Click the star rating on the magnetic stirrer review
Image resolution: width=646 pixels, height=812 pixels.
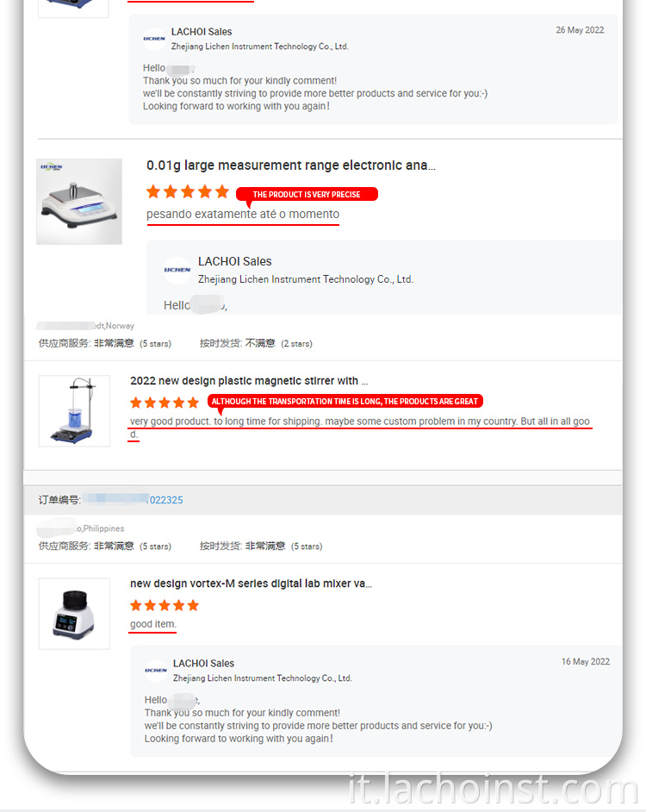(x=165, y=403)
